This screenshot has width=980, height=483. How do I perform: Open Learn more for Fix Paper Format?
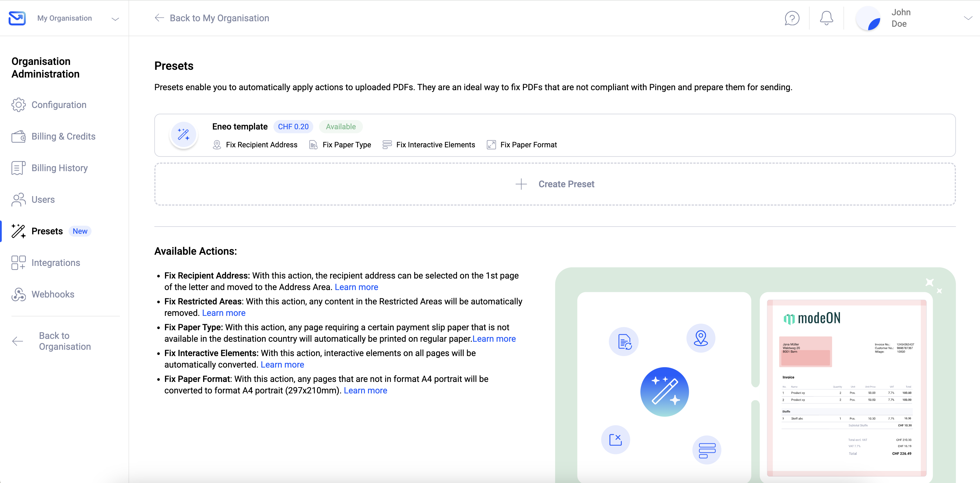point(365,391)
